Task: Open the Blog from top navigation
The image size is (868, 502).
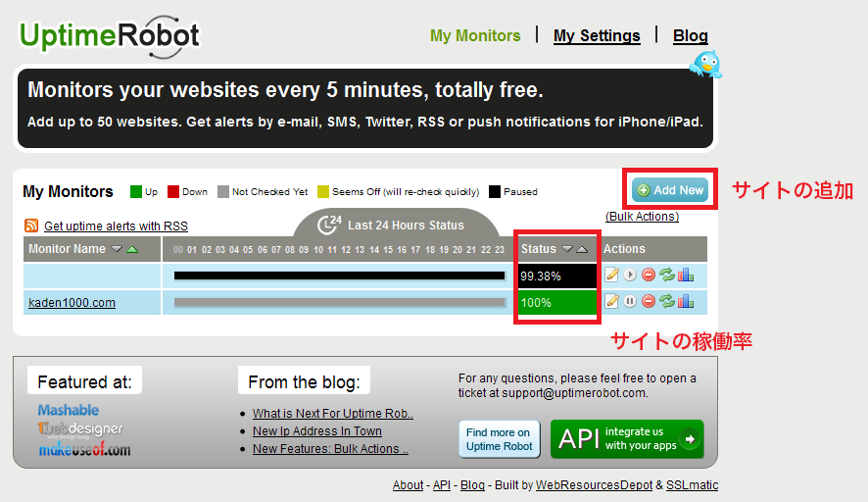Action: point(691,36)
